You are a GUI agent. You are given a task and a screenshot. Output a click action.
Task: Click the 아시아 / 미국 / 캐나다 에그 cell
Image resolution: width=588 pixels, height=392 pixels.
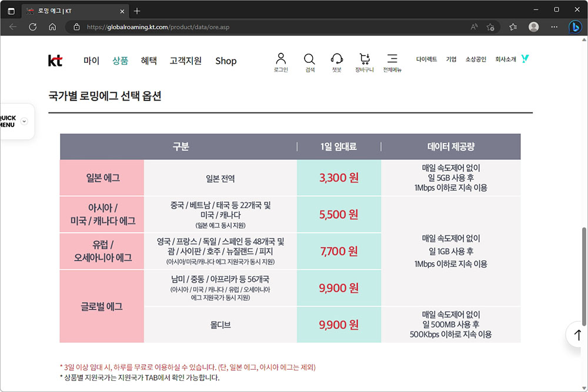(102, 215)
